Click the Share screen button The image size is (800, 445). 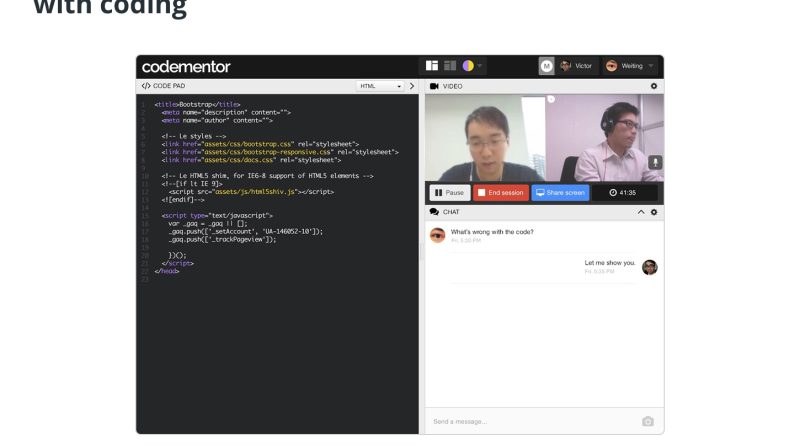pyautogui.click(x=560, y=192)
